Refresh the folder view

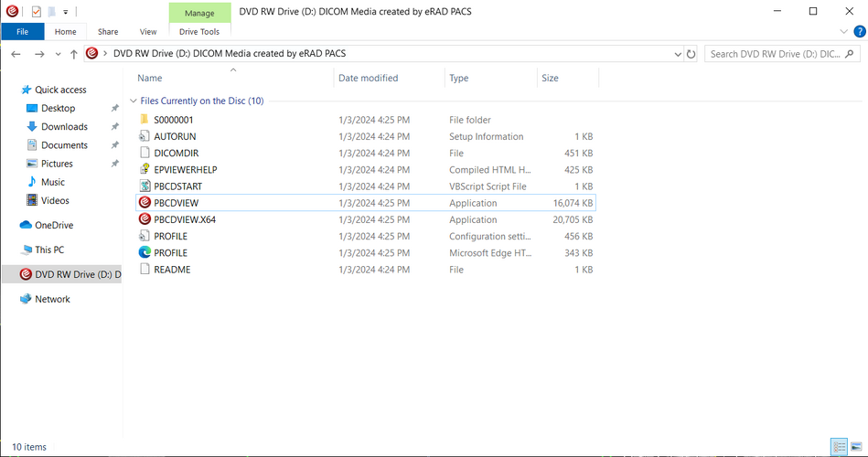pyautogui.click(x=691, y=54)
